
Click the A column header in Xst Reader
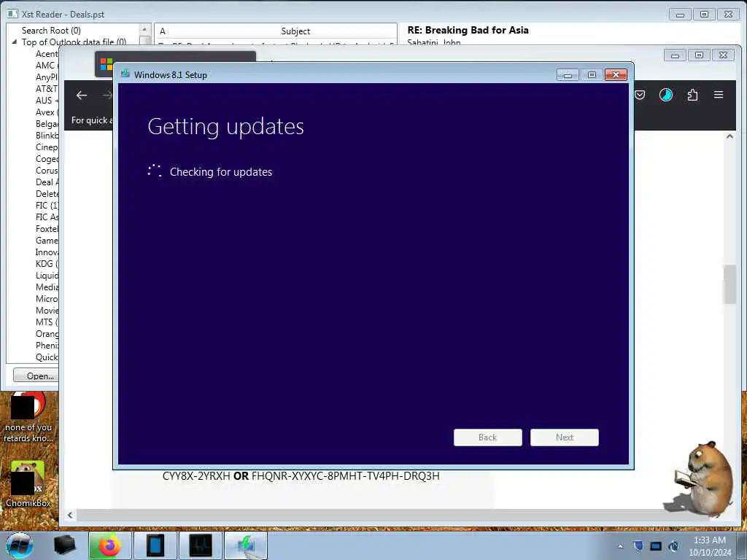click(x=163, y=31)
